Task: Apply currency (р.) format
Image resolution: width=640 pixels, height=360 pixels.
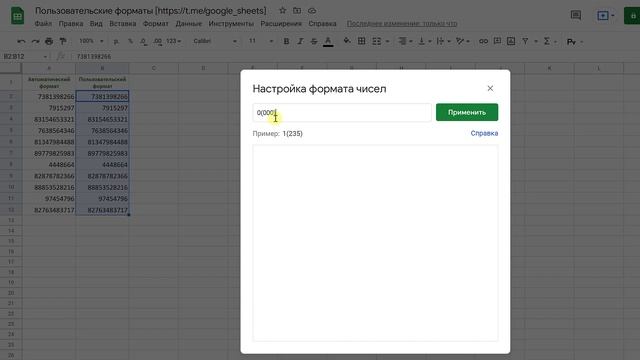Action: (116, 41)
